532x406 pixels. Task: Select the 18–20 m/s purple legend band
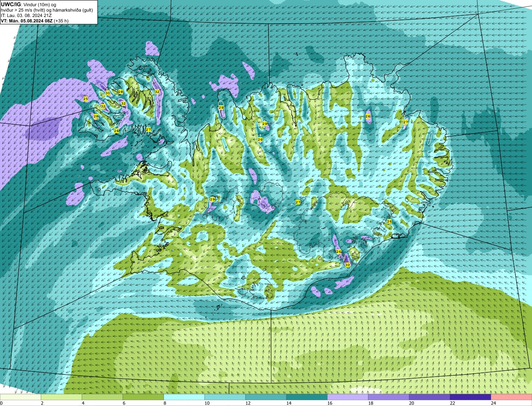389,397
